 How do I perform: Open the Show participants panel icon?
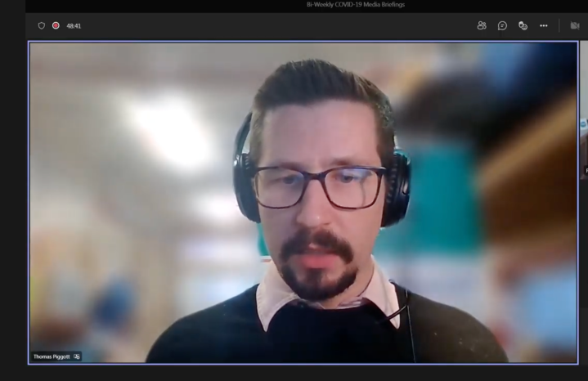[x=482, y=25]
